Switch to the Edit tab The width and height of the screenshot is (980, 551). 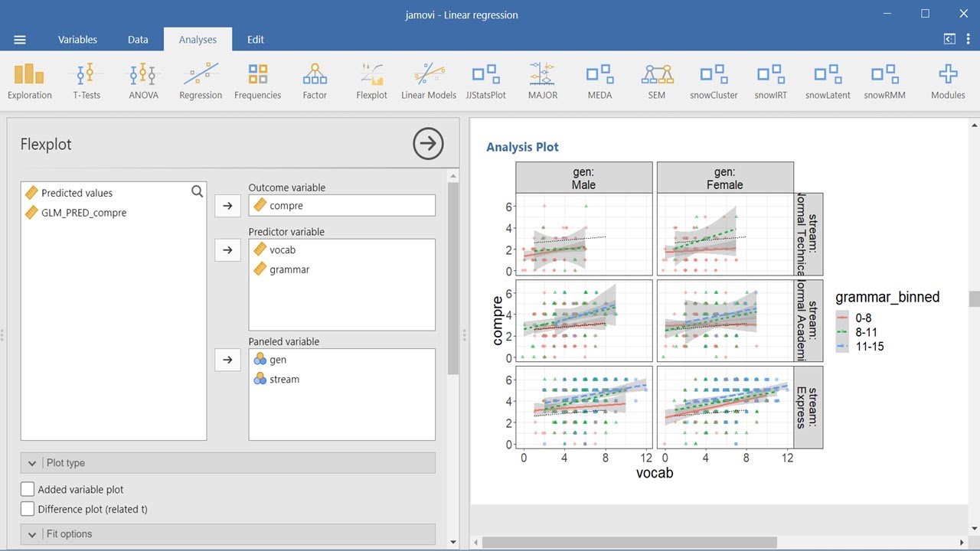click(x=256, y=40)
